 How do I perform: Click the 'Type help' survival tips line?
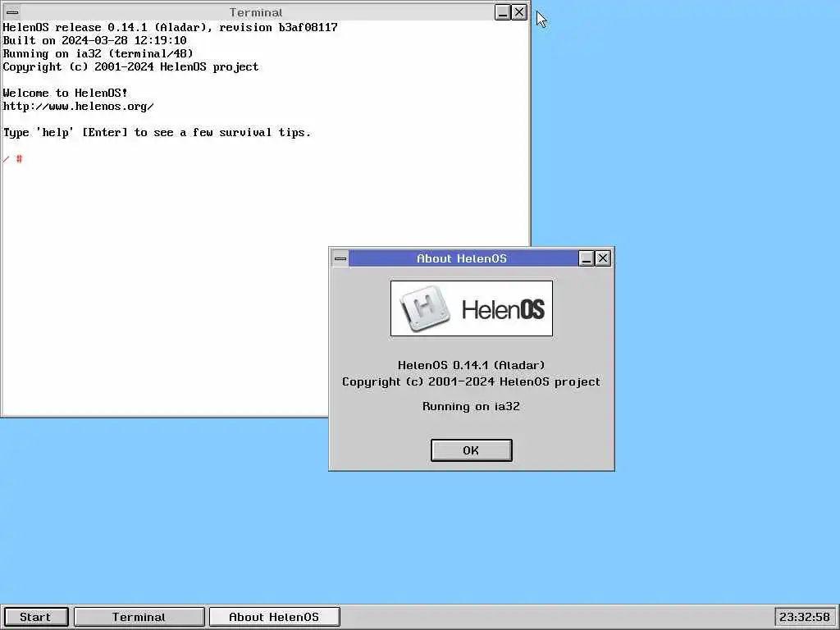157,132
